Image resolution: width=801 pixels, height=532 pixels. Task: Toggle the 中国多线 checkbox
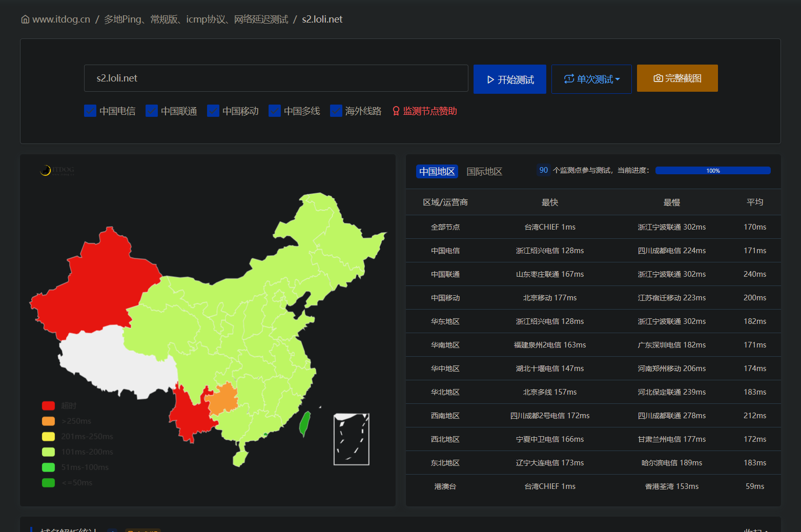pos(275,111)
